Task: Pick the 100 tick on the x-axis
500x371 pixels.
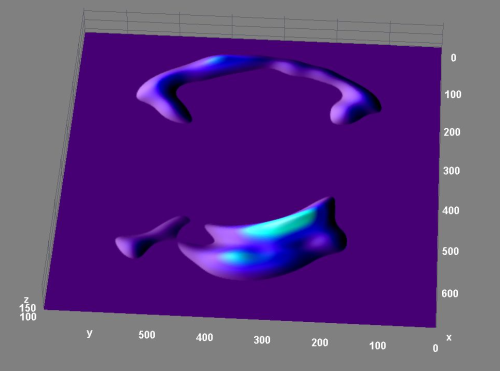Action: [453, 94]
